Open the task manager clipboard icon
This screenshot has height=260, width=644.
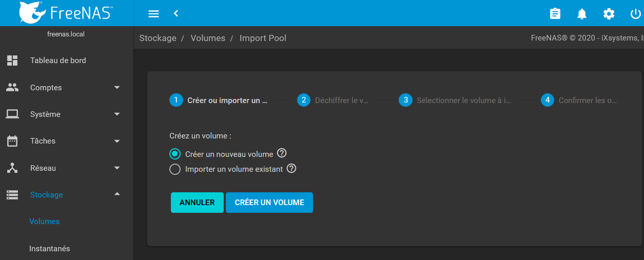[555, 14]
